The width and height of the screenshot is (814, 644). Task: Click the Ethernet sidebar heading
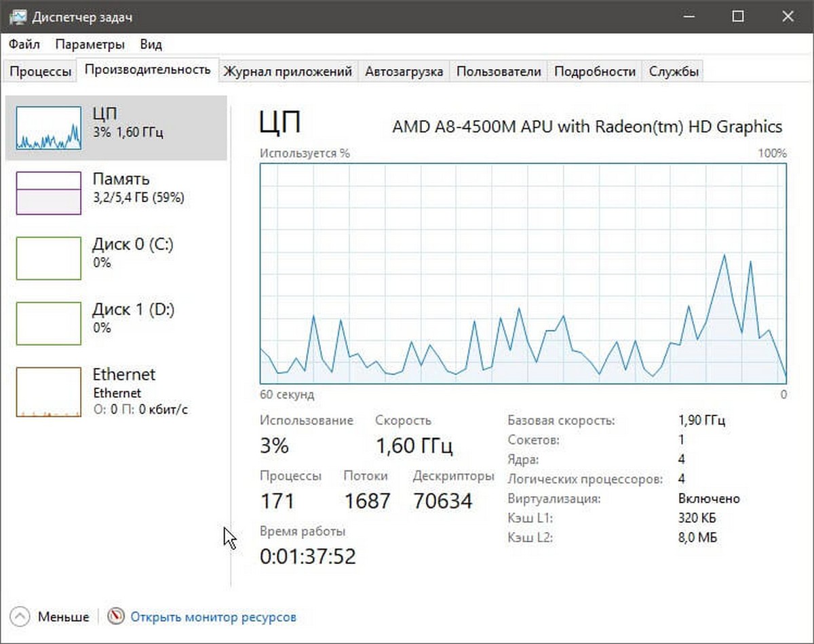123,374
